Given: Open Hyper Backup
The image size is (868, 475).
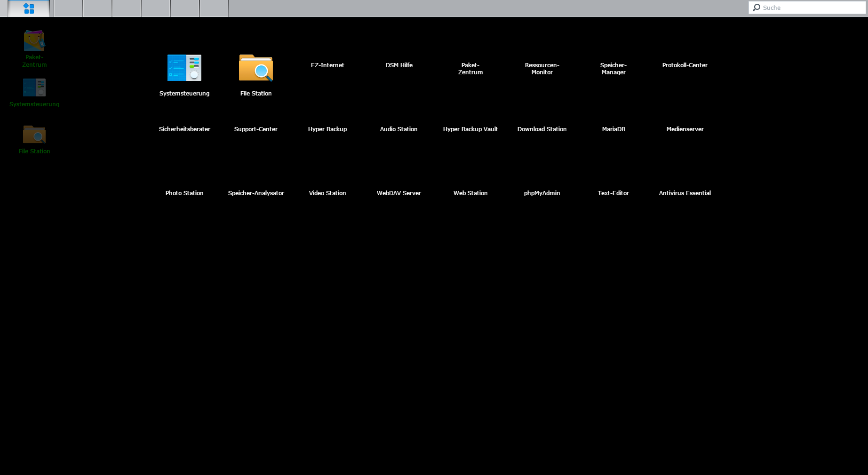Looking at the screenshot, I should (x=327, y=129).
